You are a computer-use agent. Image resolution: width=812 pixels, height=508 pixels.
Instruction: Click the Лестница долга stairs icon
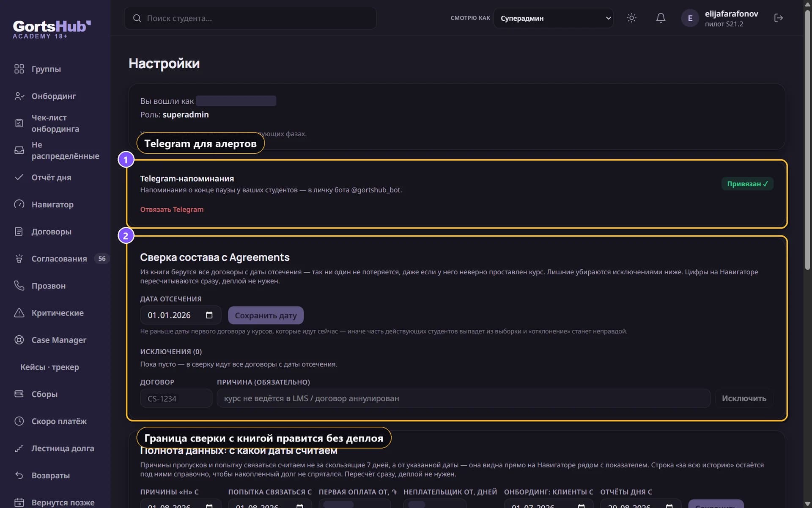(x=19, y=448)
